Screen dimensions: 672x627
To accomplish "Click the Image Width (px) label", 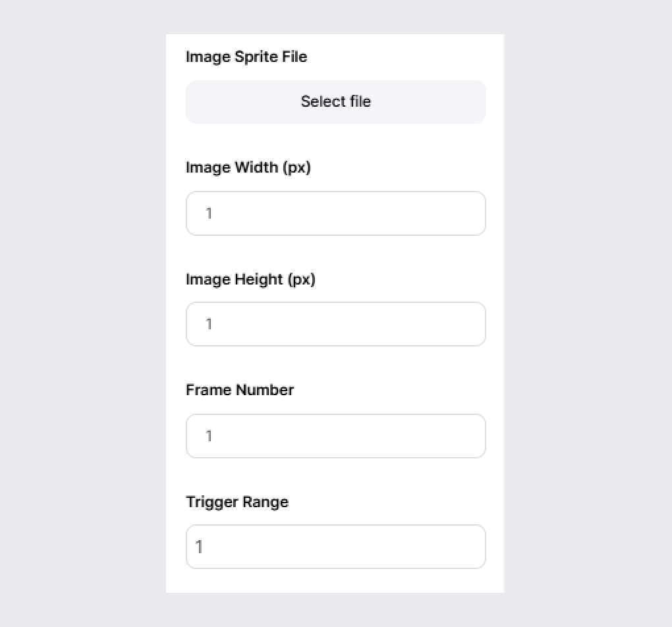I will coord(248,168).
